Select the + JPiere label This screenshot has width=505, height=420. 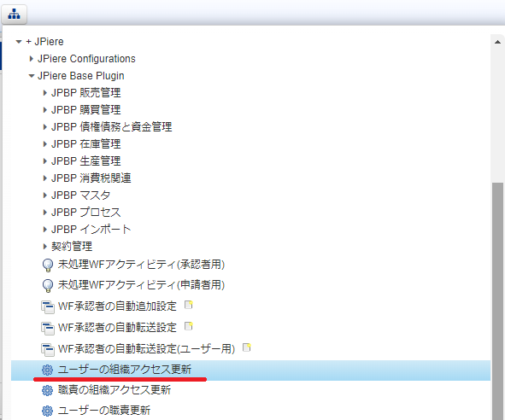[x=44, y=42]
